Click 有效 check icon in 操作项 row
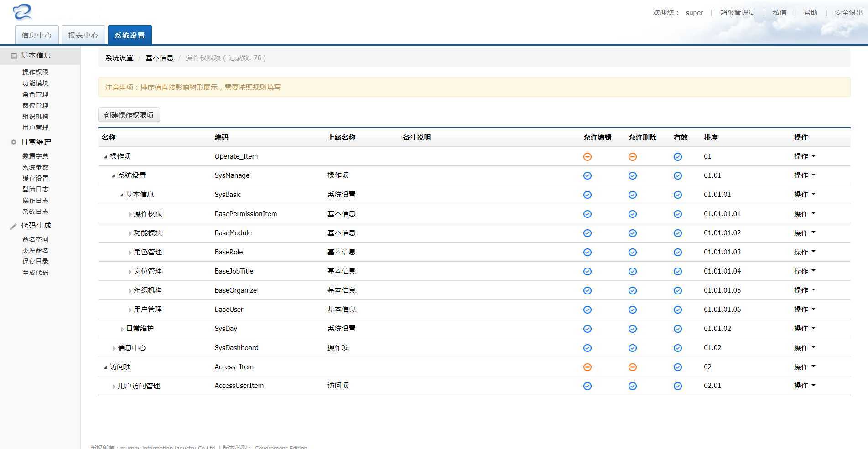Image resolution: width=868 pixels, height=449 pixels. click(x=678, y=157)
